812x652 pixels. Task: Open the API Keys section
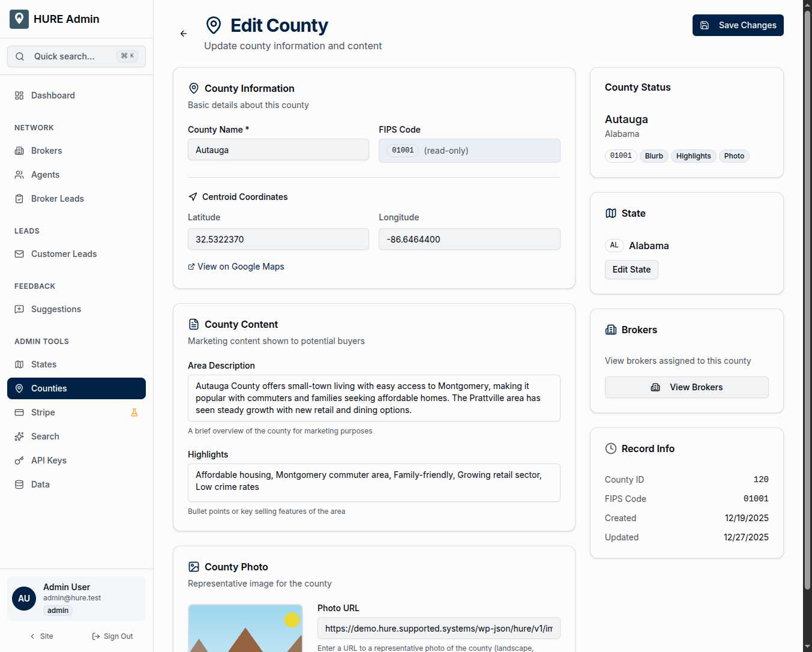click(x=49, y=460)
